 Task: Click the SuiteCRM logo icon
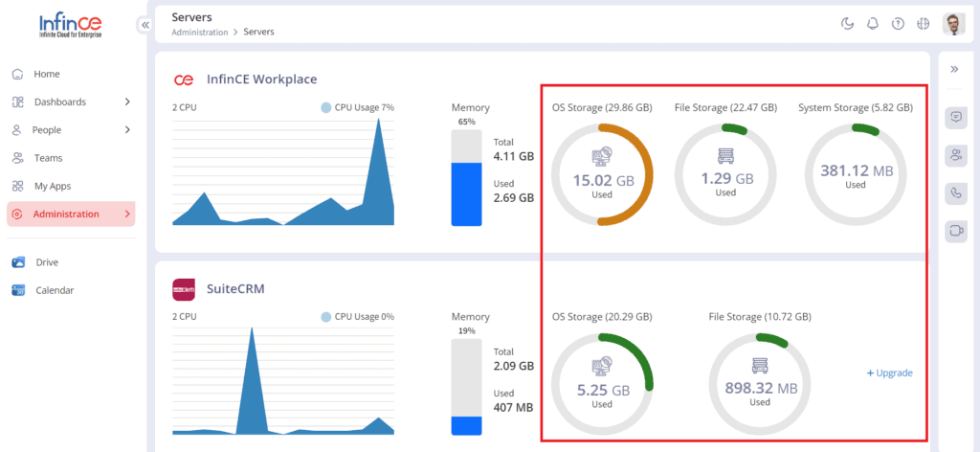click(184, 289)
